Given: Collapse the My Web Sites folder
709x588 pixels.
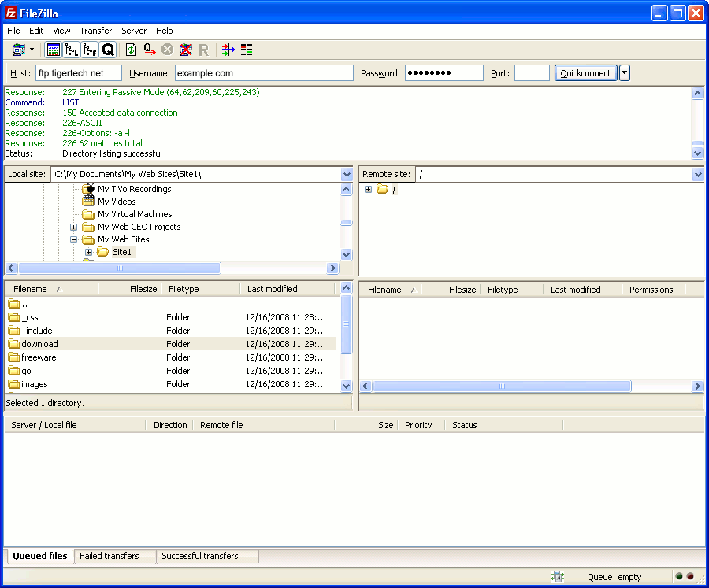Looking at the screenshot, I should coord(74,239).
